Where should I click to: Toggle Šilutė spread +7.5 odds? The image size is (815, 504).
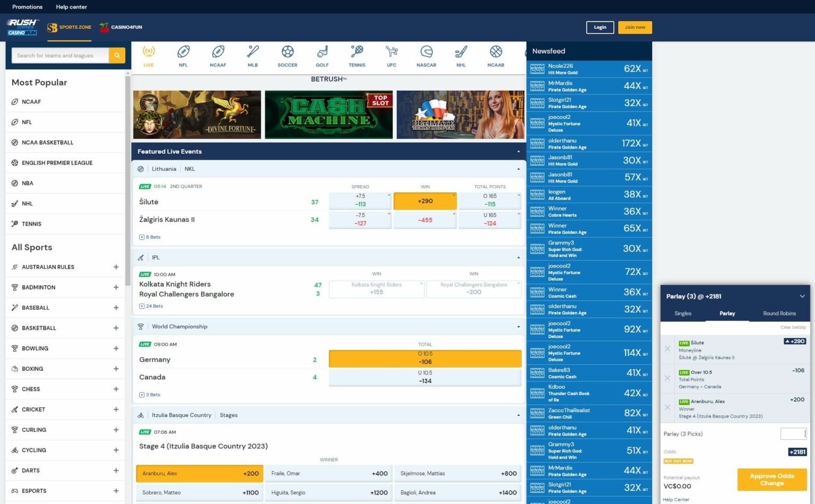(x=360, y=201)
